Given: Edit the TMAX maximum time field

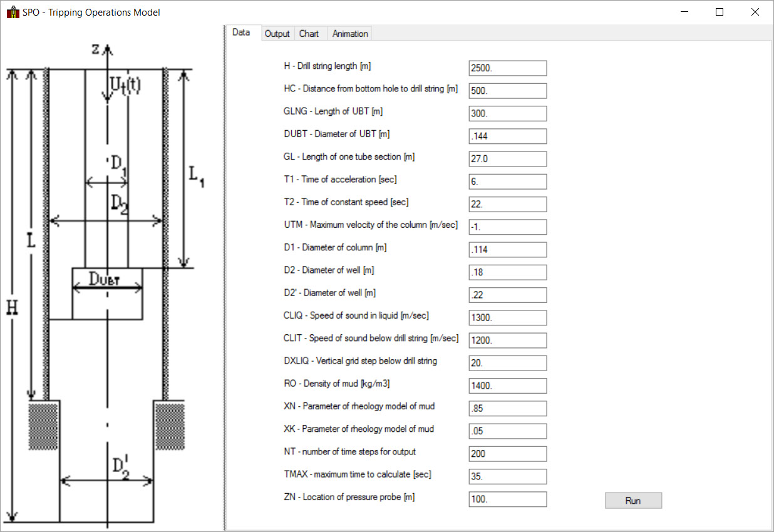Looking at the screenshot, I should [507, 476].
